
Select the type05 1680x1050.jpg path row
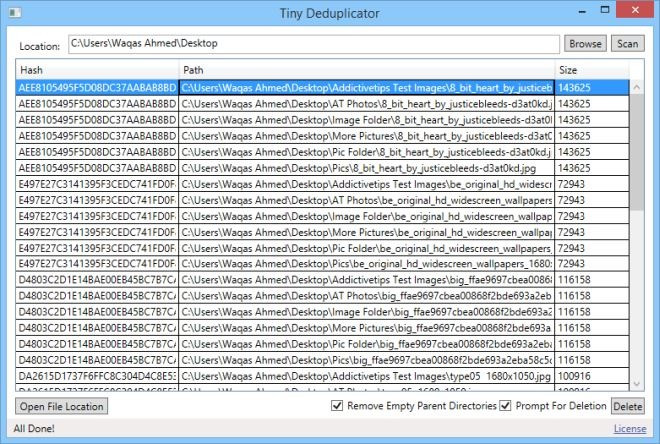point(367,376)
